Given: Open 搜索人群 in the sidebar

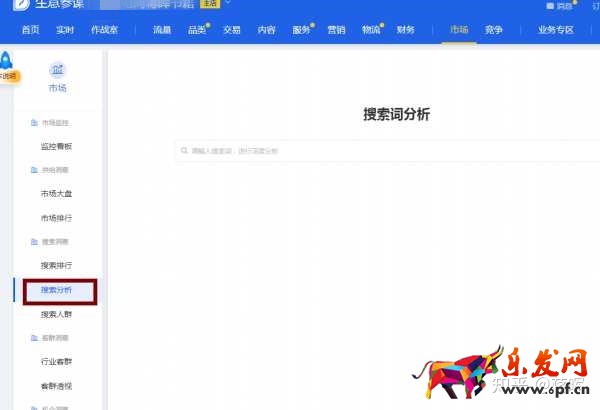Looking at the screenshot, I should tap(56, 314).
